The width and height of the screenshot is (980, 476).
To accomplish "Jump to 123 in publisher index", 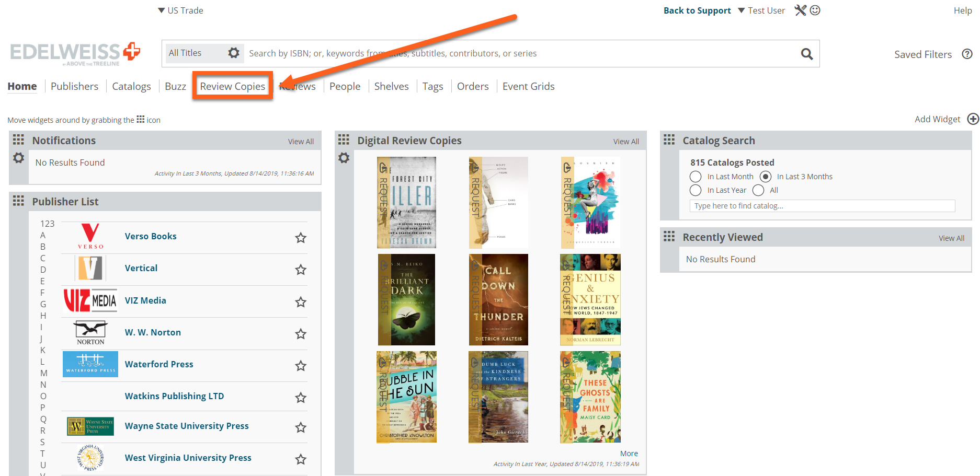I will pyautogui.click(x=47, y=224).
